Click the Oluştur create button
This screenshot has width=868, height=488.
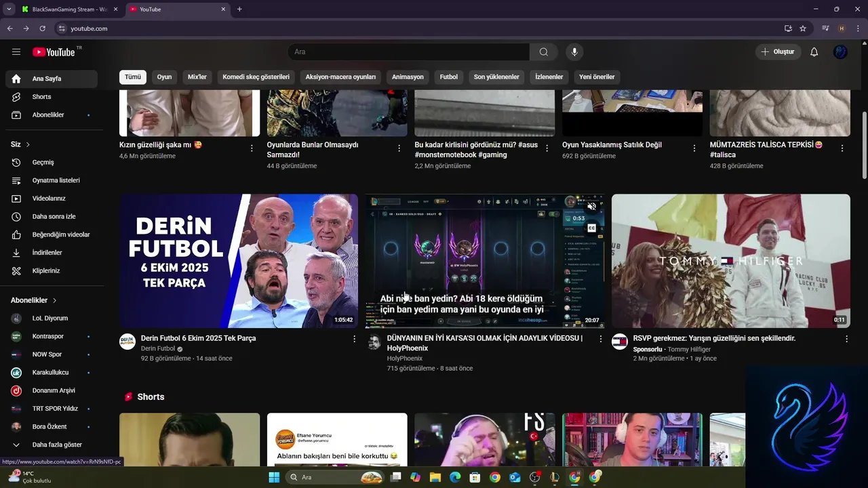click(778, 52)
